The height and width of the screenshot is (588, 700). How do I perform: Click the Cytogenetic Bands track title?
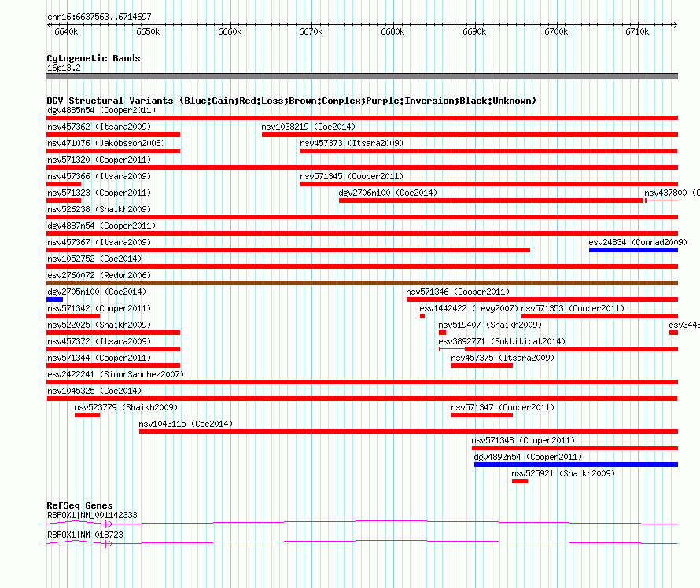(x=94, y=58)
